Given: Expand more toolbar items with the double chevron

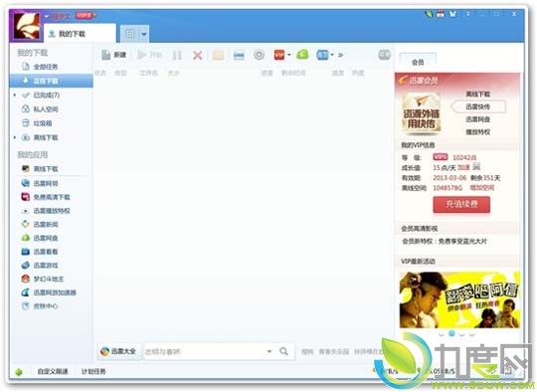Looking at the screenshot, I should point(340,55).
